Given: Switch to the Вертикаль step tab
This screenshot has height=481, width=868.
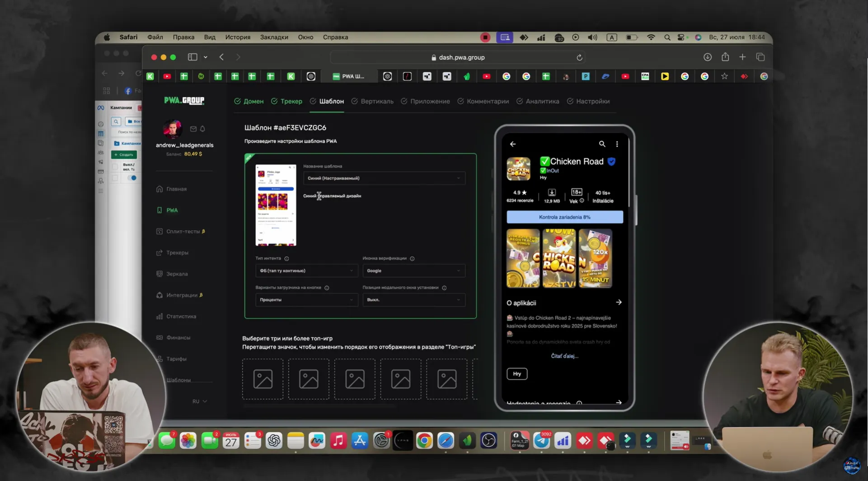Looking at the screenshot, I should click(x=372, y=101).
